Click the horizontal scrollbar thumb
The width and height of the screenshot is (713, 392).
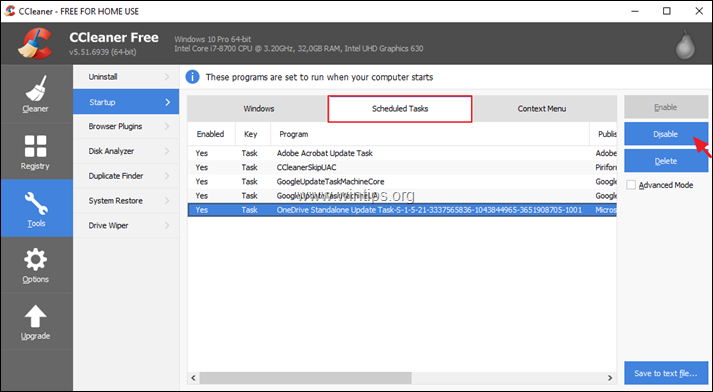pos(306,378)
